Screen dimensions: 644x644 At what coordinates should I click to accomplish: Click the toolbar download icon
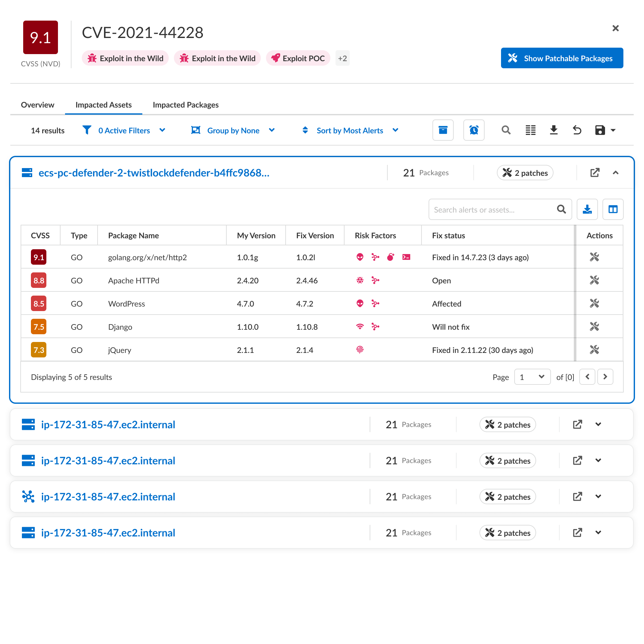coord(554,130)
